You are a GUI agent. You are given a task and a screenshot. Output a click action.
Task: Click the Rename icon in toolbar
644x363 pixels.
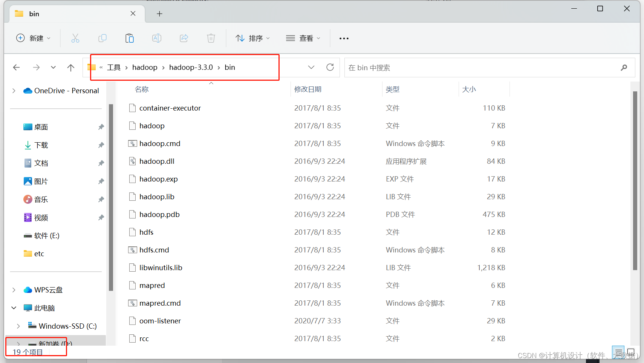tap(157, 38)
